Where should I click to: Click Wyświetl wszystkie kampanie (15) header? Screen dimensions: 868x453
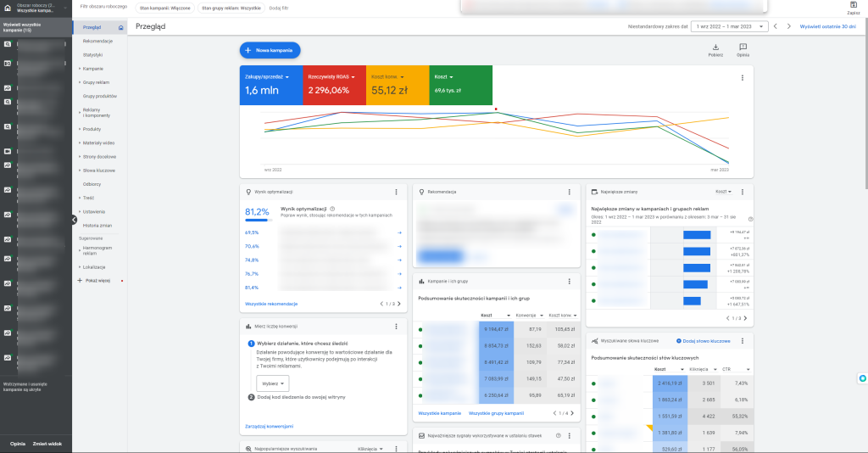click(36, 28)
